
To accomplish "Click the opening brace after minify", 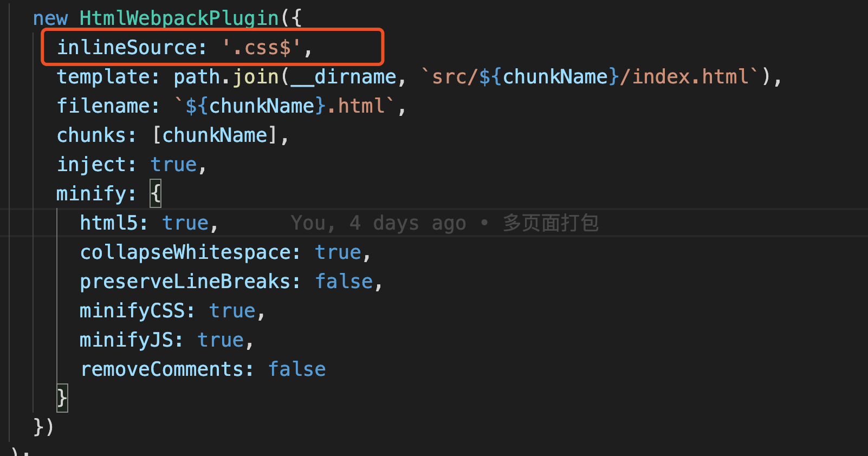I will pyautogui.click(x=156, y=194).
